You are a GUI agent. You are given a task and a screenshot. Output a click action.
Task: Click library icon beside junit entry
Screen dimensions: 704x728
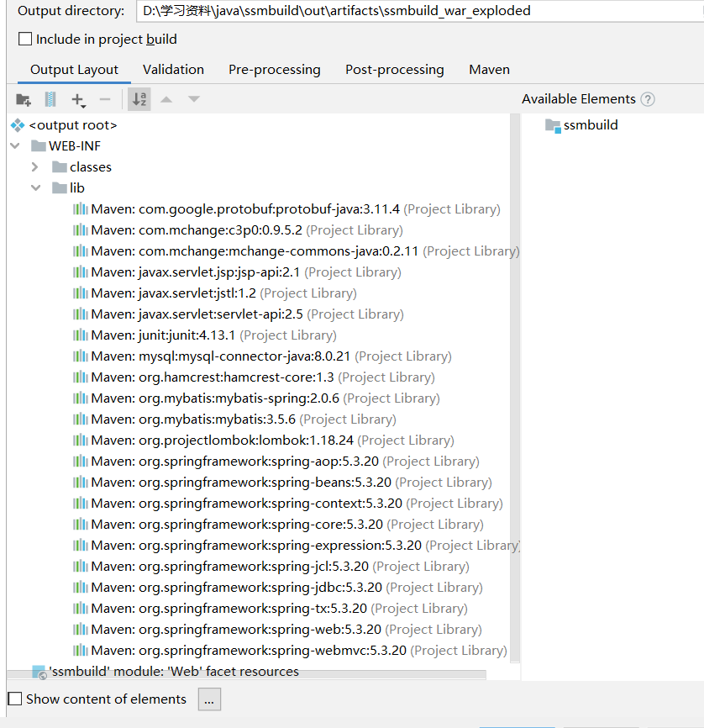click(x=81, y=335)
